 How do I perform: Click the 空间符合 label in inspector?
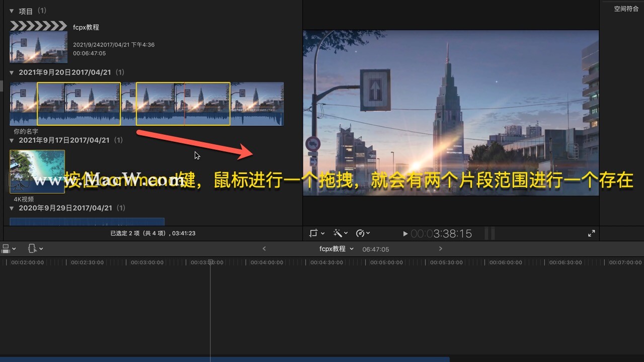tap(626, 9)
